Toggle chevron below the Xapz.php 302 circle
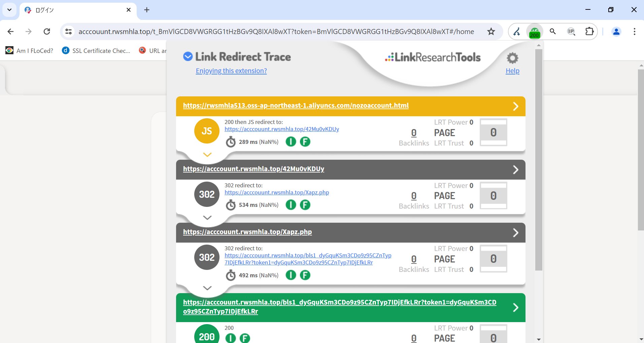644x343 pixels. click(x=207, y=288)
